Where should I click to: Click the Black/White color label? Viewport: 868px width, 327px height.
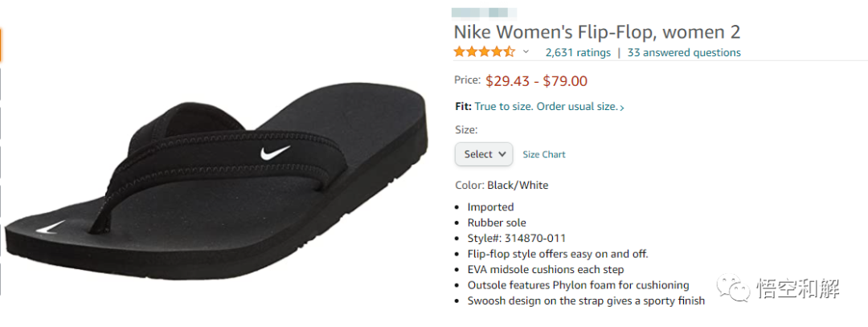517,186
